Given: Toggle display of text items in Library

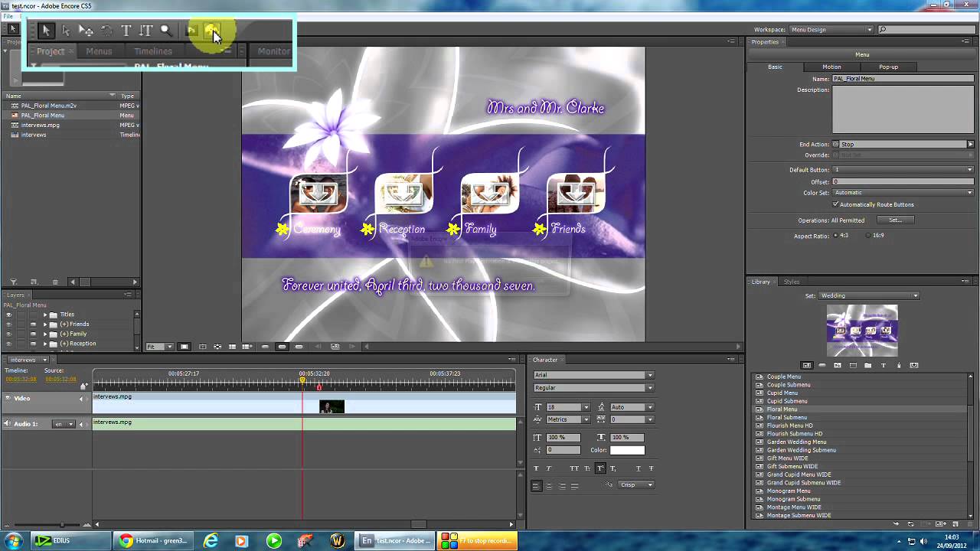Looking at the screenshot, I should tap(884, 365).
